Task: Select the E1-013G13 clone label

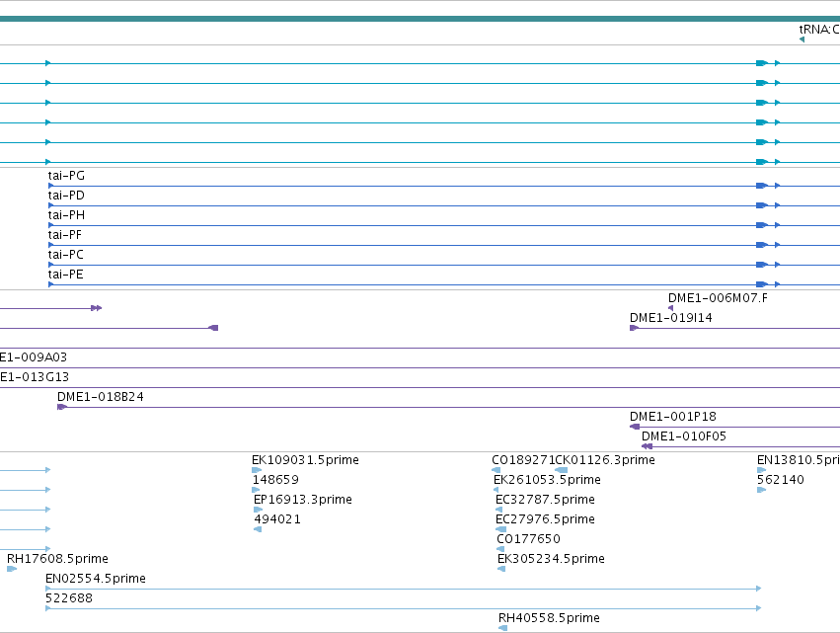Action: (x=35, y=377)
